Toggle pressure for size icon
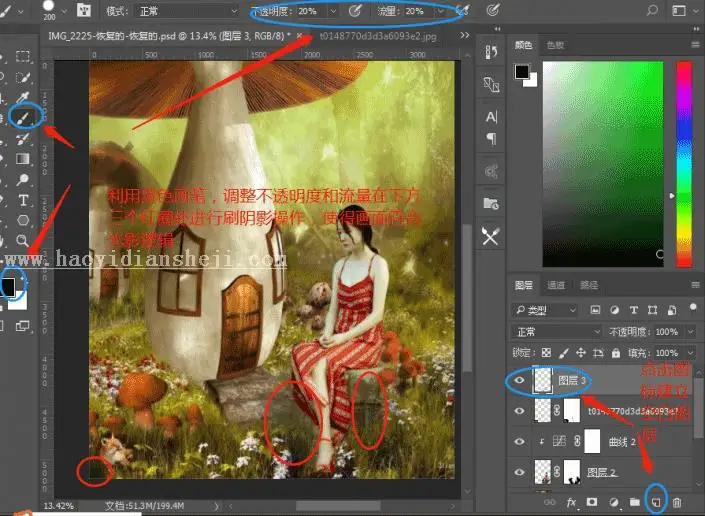The image size is (705, 516). [493, 10]
